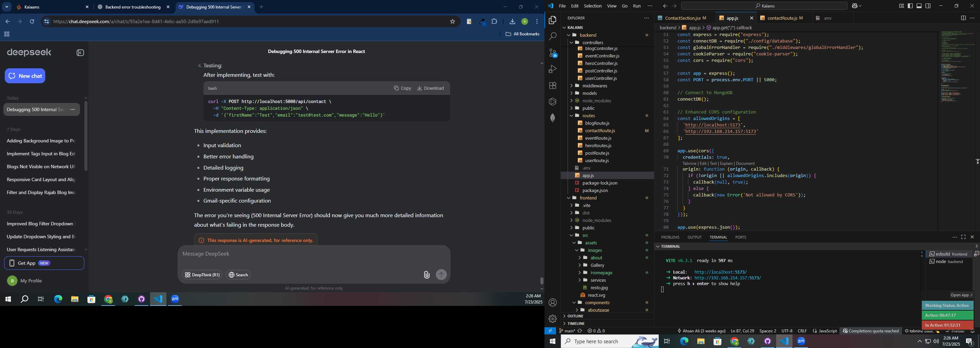This screenshot has height=348, width=980.
Task: Click the Kalams command center search box
Action: click(x=764, y=6)
